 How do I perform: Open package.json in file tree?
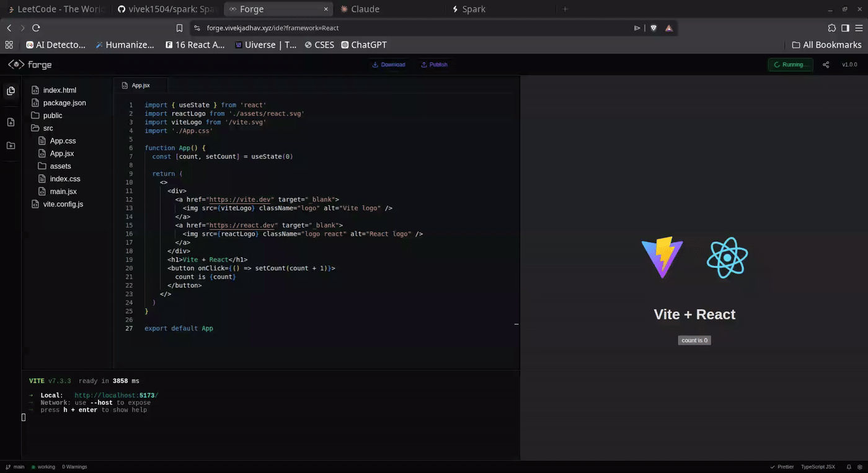click(x=58, y=103)
